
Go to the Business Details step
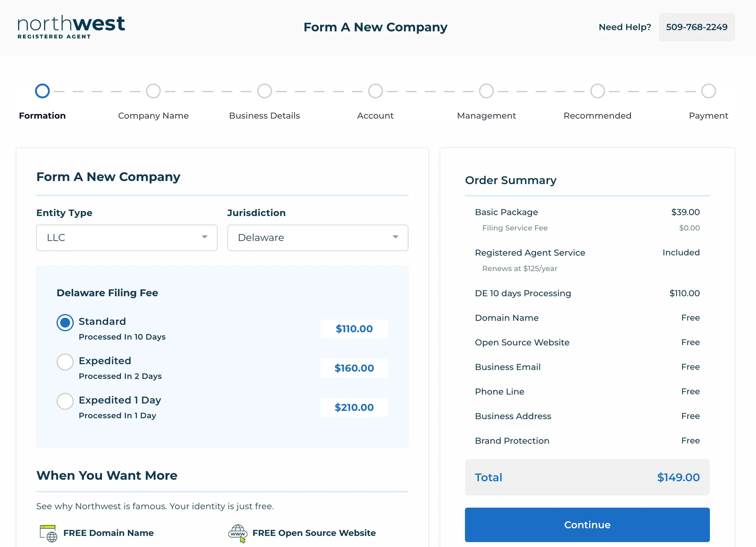[264, 91]
